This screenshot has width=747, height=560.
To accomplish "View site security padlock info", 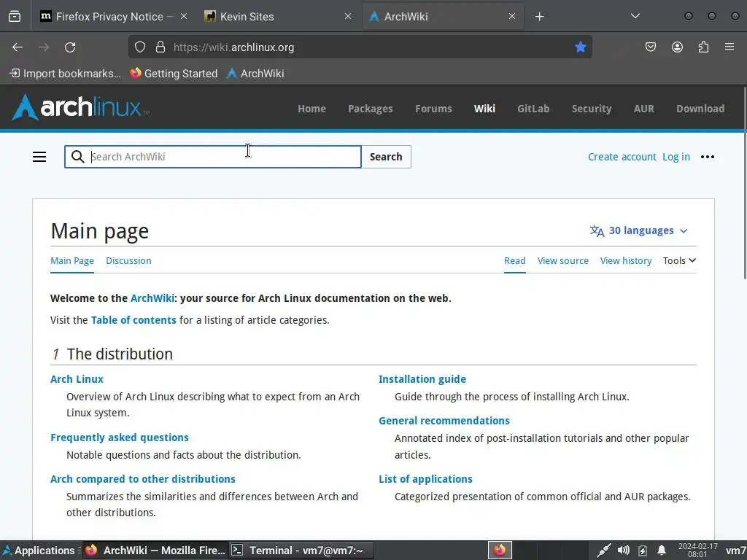I will point(160,47).
